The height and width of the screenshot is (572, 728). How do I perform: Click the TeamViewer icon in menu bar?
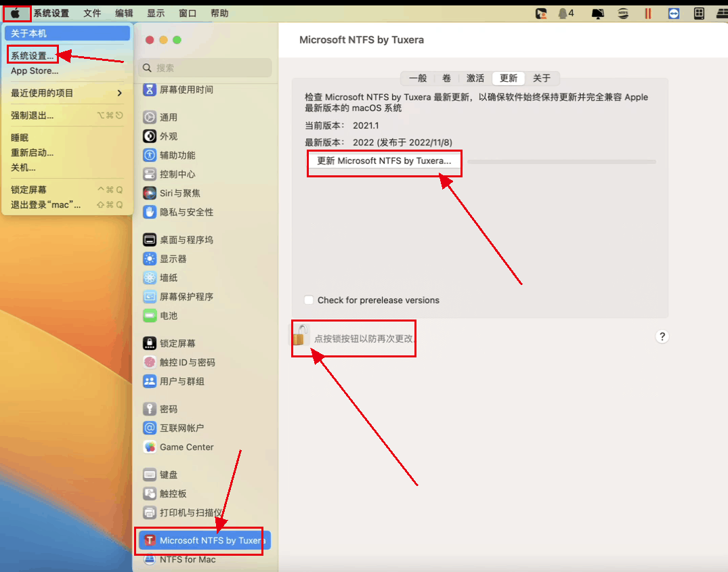coord(674,14)
